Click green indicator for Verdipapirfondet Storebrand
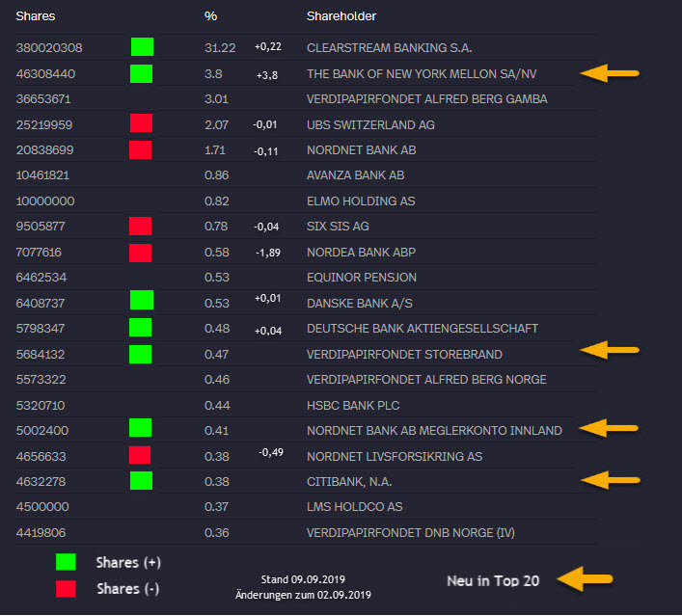 (x=141, y=355)
